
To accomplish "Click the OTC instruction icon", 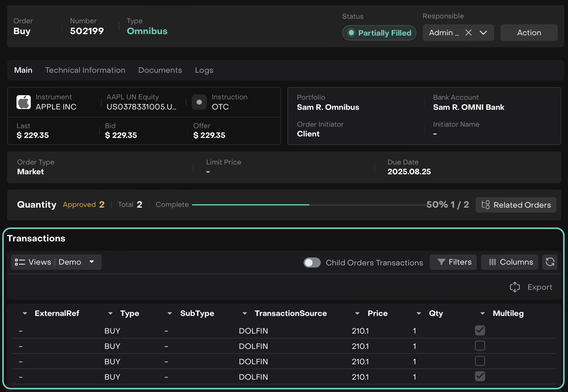I will tap(199, 102).
